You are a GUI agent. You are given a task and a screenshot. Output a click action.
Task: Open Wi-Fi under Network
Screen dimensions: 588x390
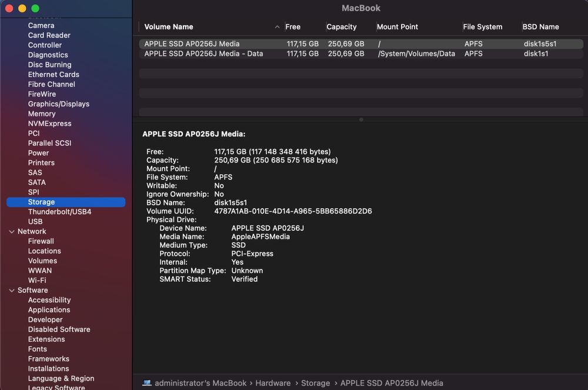coord(37,280)
